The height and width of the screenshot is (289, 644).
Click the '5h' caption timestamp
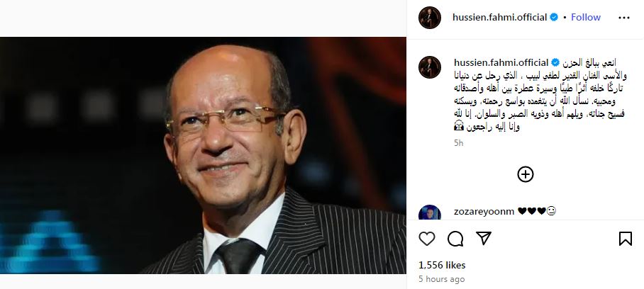pos(458,143)
